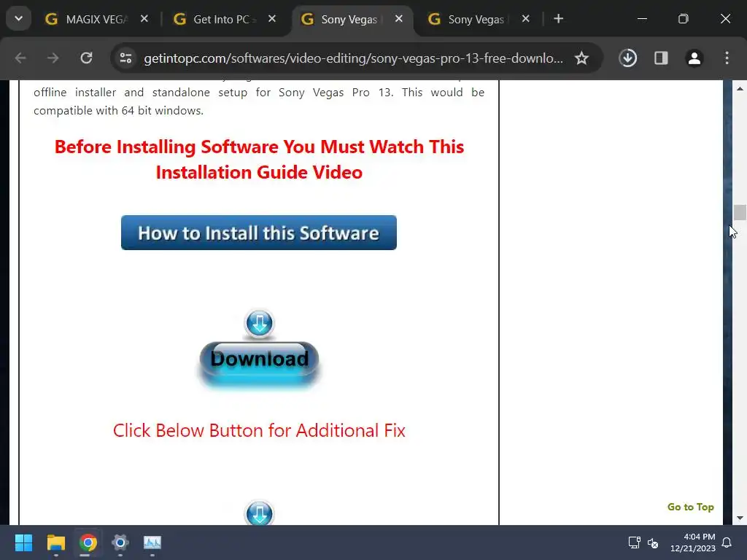Viewport: 747px width, 560px height.
Task: Close the active Sony Vegas tab
Action: click(x=399, y=19)
